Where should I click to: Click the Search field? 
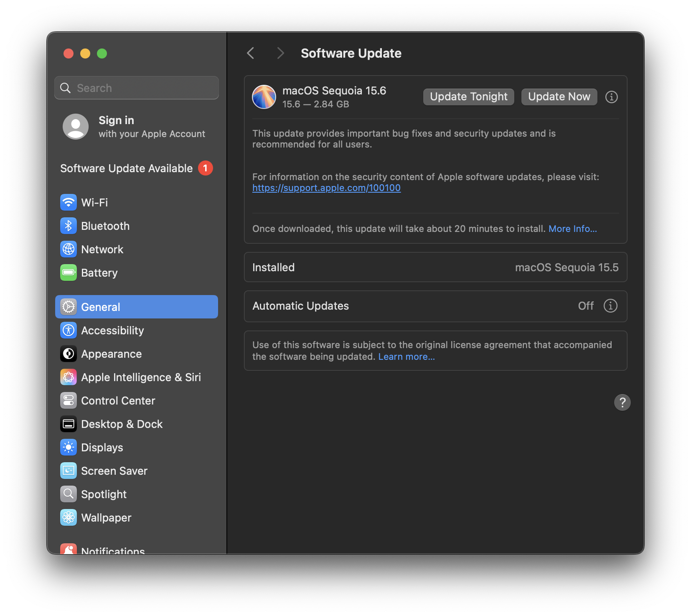(137, 88)
